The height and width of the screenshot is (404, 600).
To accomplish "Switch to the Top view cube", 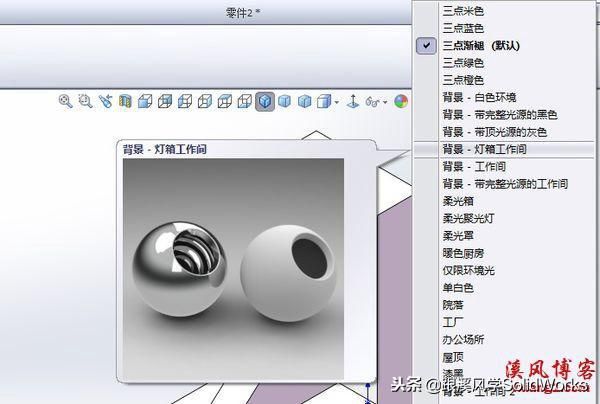I will click(x=225, y=101).
